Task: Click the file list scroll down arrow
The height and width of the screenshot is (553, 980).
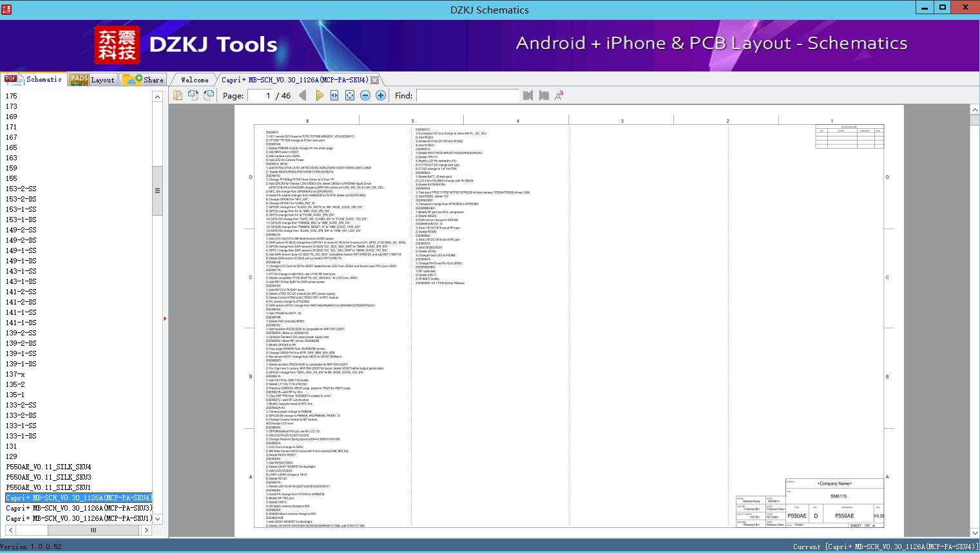Action: point(157,519)
